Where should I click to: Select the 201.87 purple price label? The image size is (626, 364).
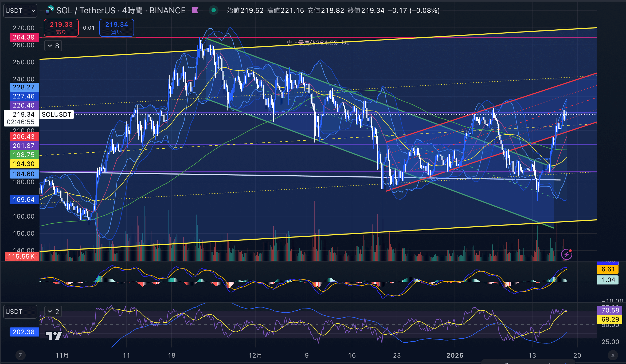(24, 146)
